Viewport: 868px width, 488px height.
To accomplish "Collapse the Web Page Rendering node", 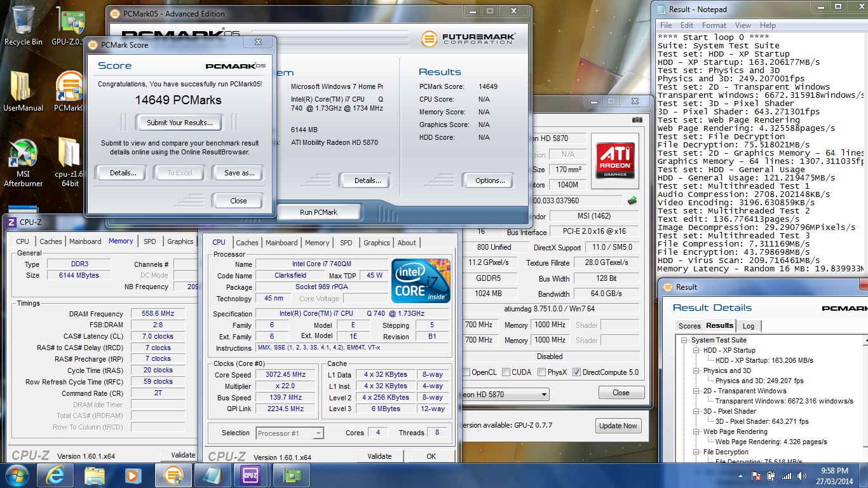I will 697,431.
